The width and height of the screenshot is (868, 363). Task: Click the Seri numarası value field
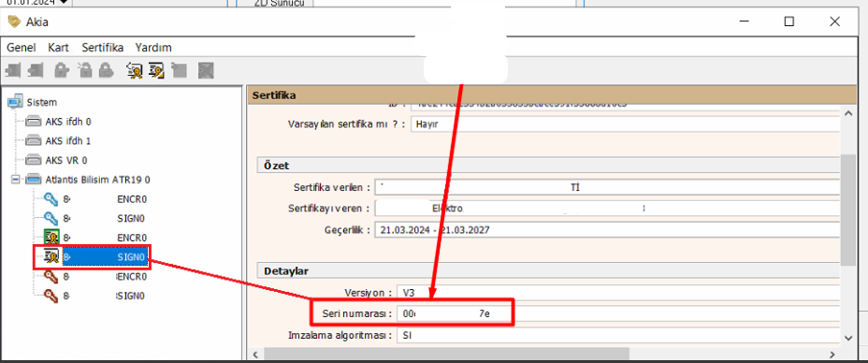619,313
